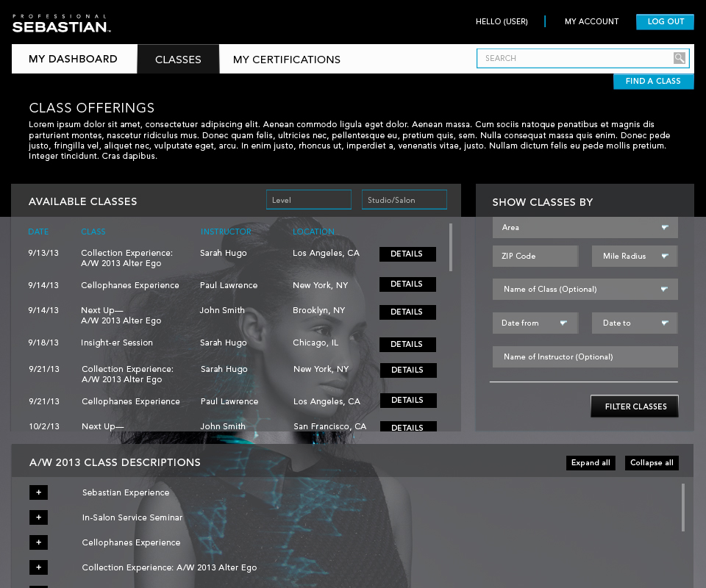
Task: View details for Insight-er Session Chicago
Action: click(407, 345)
